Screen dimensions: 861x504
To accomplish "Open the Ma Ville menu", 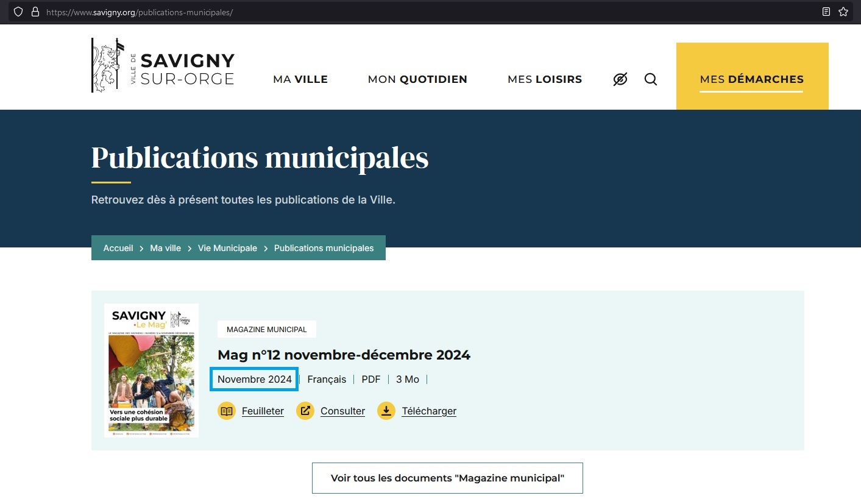I will click(x=300, y=79).
